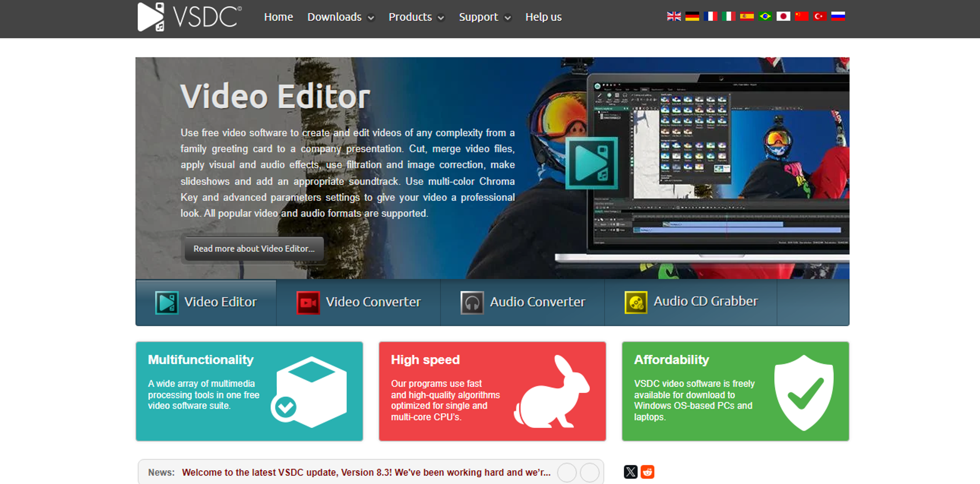Expand the Products chevron arrow
Viewport: 980px width, 484px height.
point(441,18)
